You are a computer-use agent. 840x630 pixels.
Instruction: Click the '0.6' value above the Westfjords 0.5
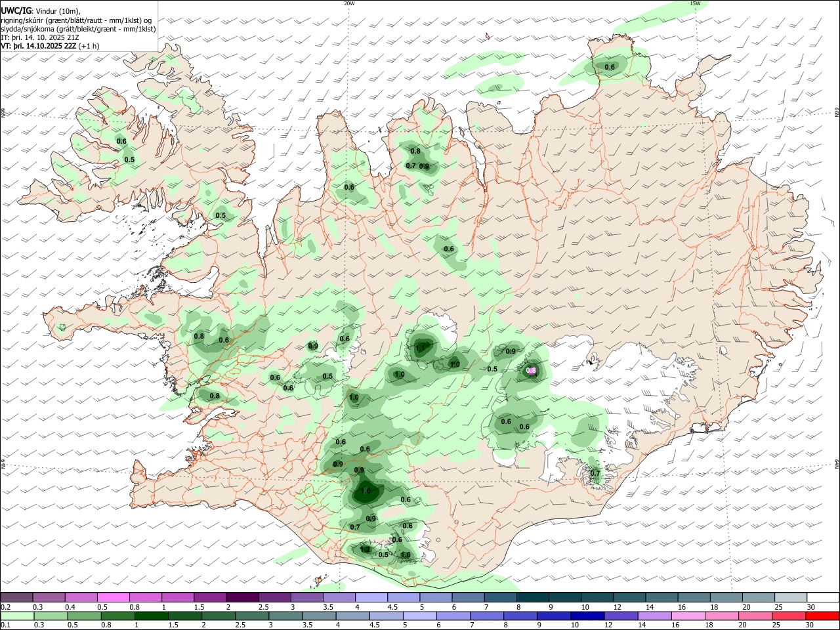pyautogui.click(x=121, y=141)
